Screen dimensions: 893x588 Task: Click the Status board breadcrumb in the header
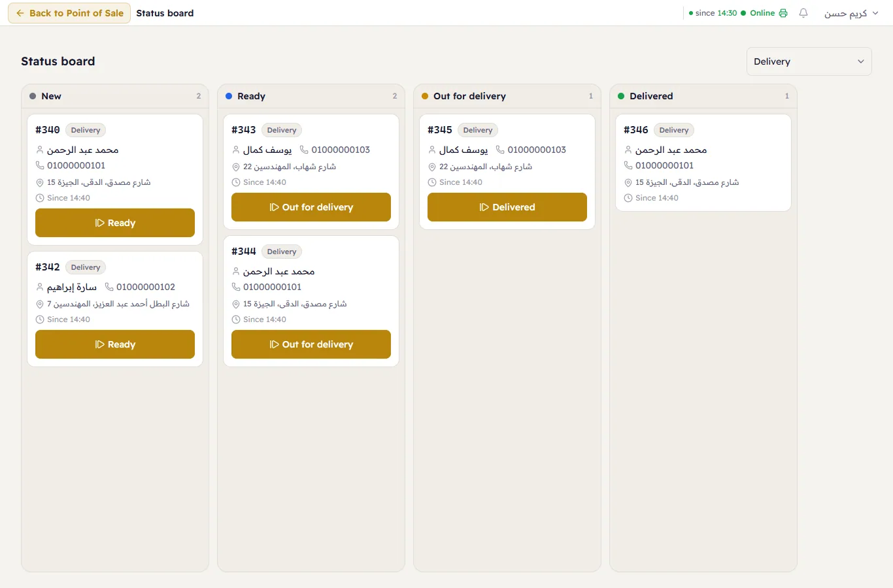click(x=165, y=13)
